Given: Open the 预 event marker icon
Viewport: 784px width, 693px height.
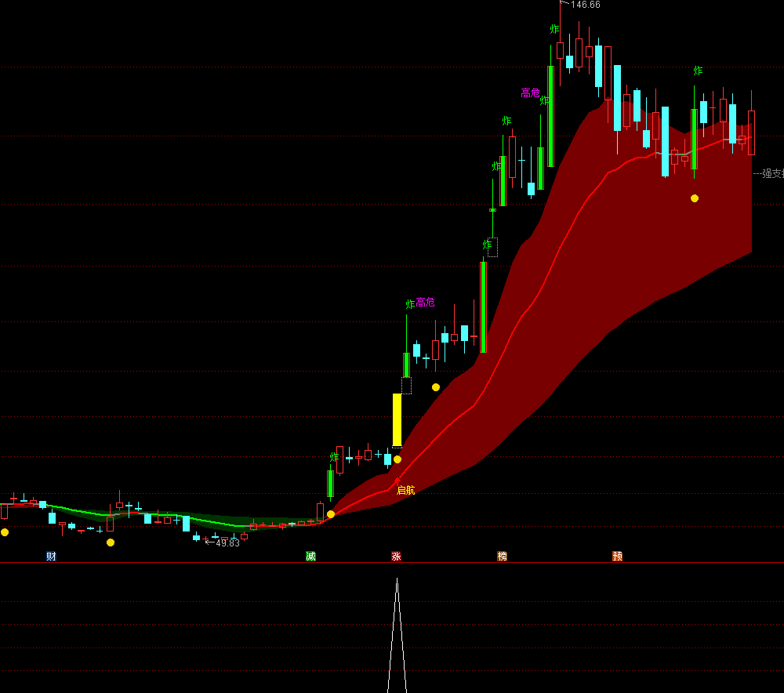Looking at the screenshot, I should coord(618,557).
